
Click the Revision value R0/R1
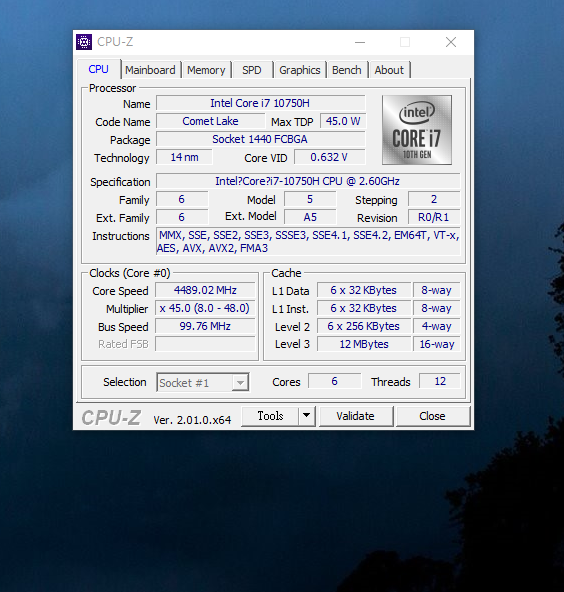[434, 217]
